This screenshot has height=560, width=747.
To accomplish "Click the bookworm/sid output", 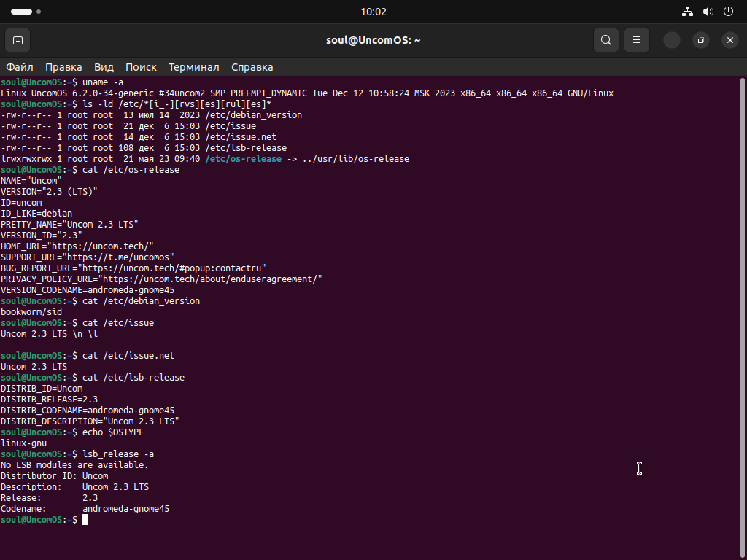I will coord(31,312).
